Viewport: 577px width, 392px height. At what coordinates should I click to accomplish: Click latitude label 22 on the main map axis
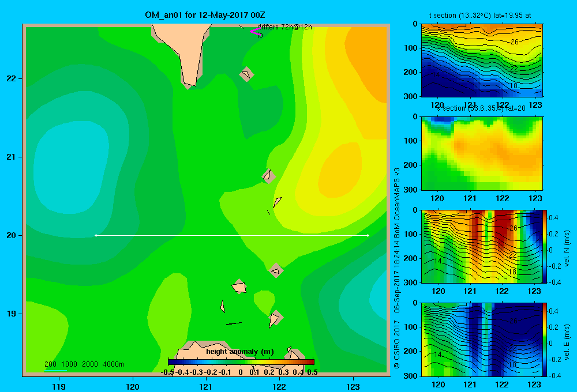pos(11,78)
